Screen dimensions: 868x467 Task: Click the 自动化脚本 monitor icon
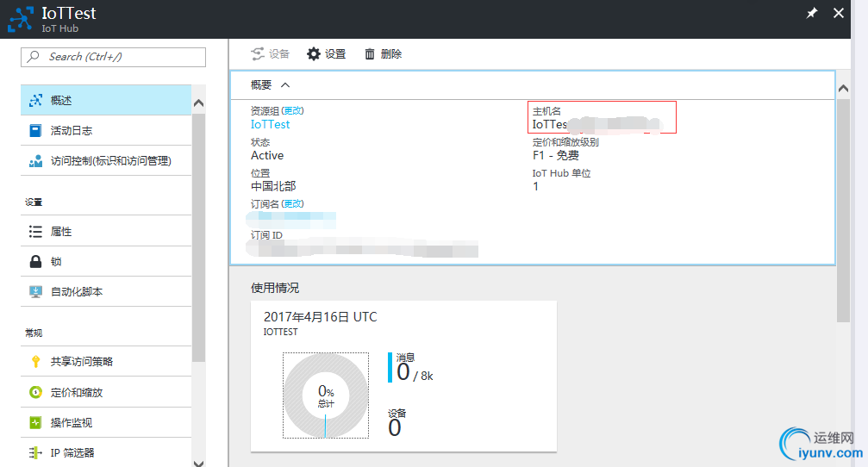pos(35,291)
